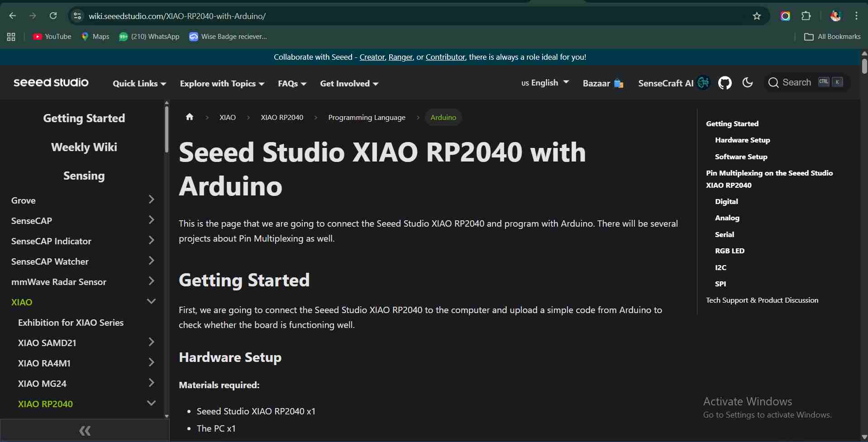
Task: Open Chrome's three-dot menu
Action: coord(856,16)
